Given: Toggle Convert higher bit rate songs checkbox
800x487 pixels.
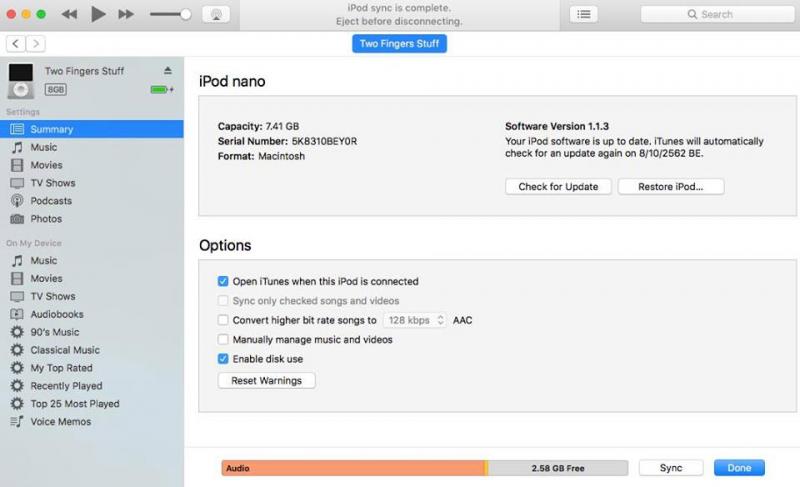Looking at the screenshot, I should [x=223, y=320].
